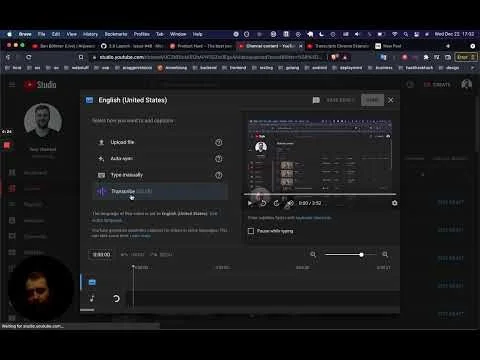
Task: Open the deployment bookmarks folder
Action: [x=348, y=68]
